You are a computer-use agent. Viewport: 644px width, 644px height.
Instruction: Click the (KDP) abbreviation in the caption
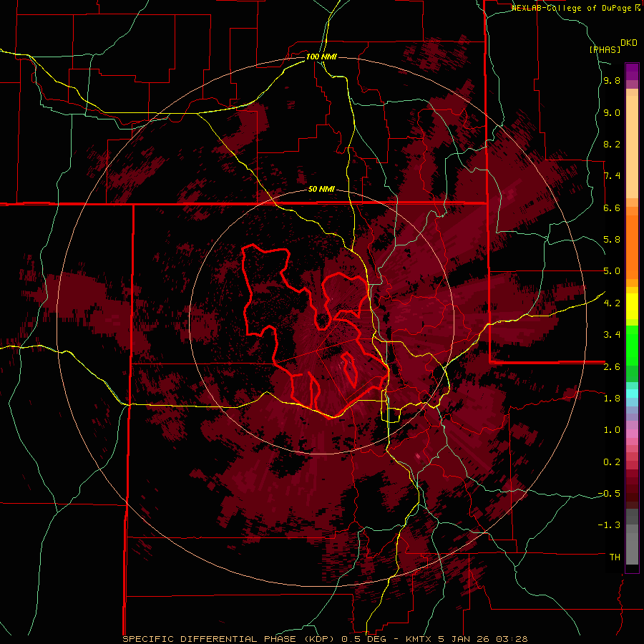tap(318, 639)
